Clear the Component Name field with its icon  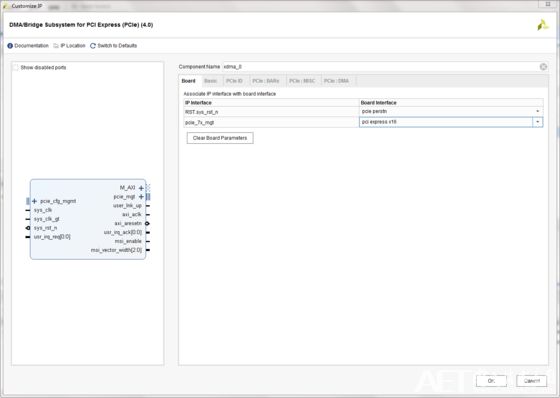(543, 67)
